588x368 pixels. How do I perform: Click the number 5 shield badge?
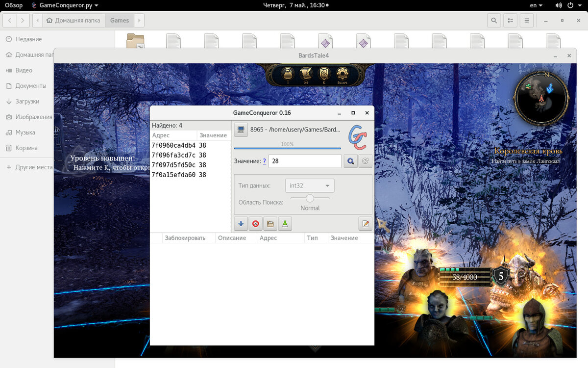501,277
